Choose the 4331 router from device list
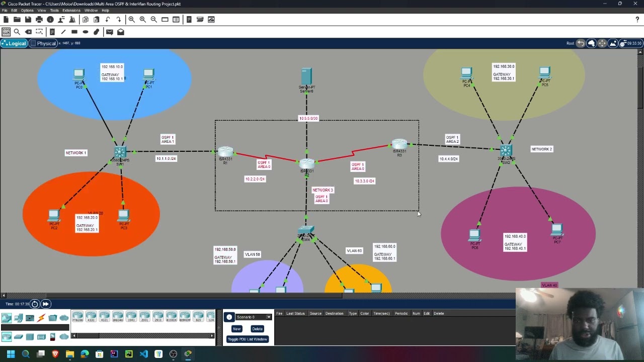Viewport: 644px width, 362px height. pos(91,317)
